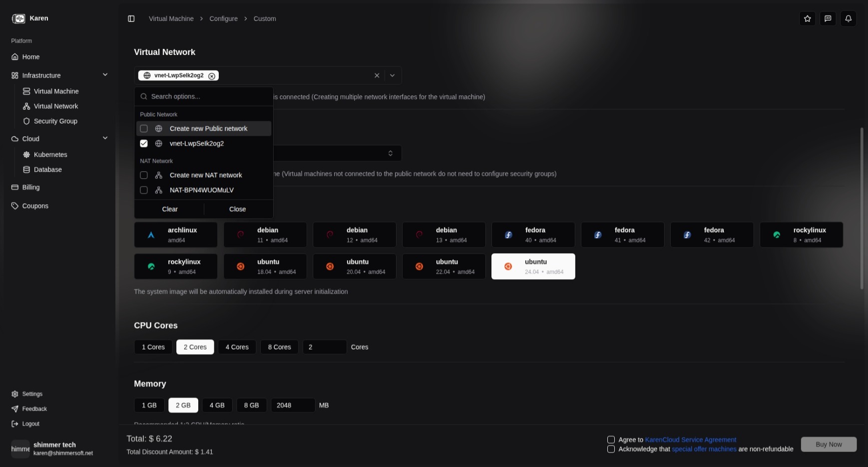This screenshot has width=868, height=467.
Task: Open Kubernetes in the sidebar
Action: click(50, 154)
